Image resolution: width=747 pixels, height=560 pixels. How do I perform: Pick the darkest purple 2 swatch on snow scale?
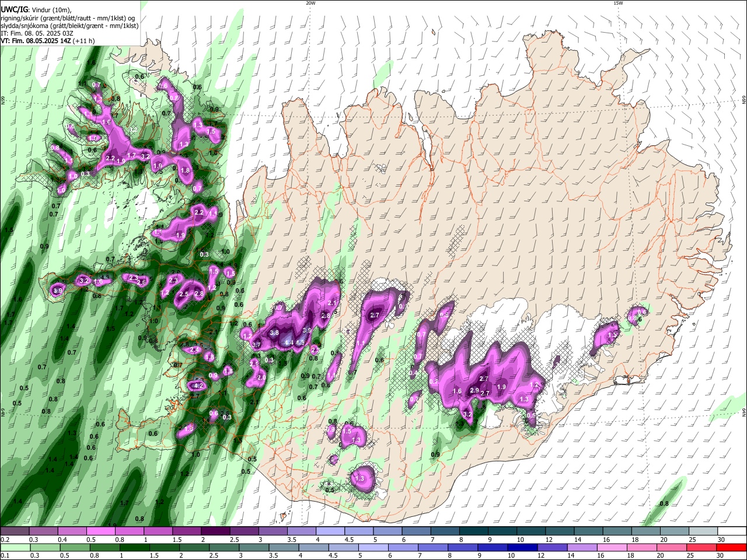coord(215,531)
